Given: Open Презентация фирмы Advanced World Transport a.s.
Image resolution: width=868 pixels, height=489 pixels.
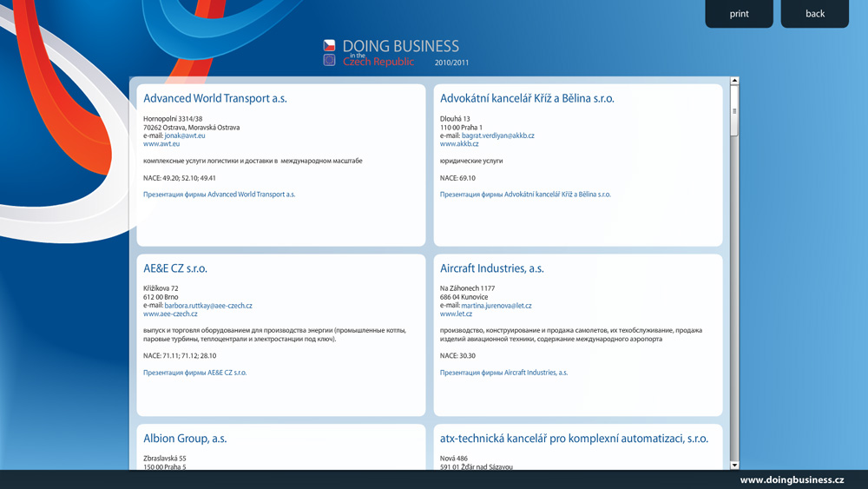Looking at the screenshot, I should pos(220,195).
